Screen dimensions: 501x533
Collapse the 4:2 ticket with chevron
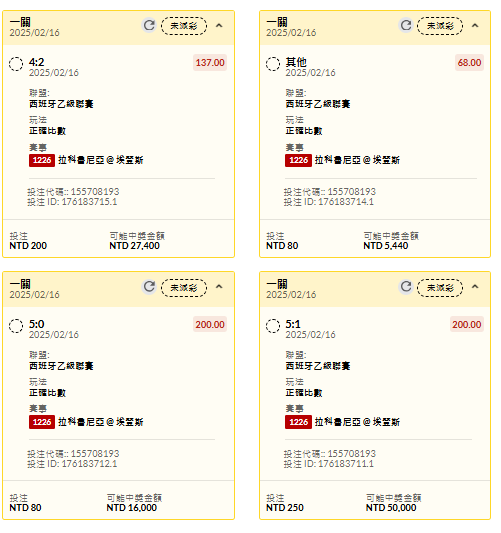[219, 25]
